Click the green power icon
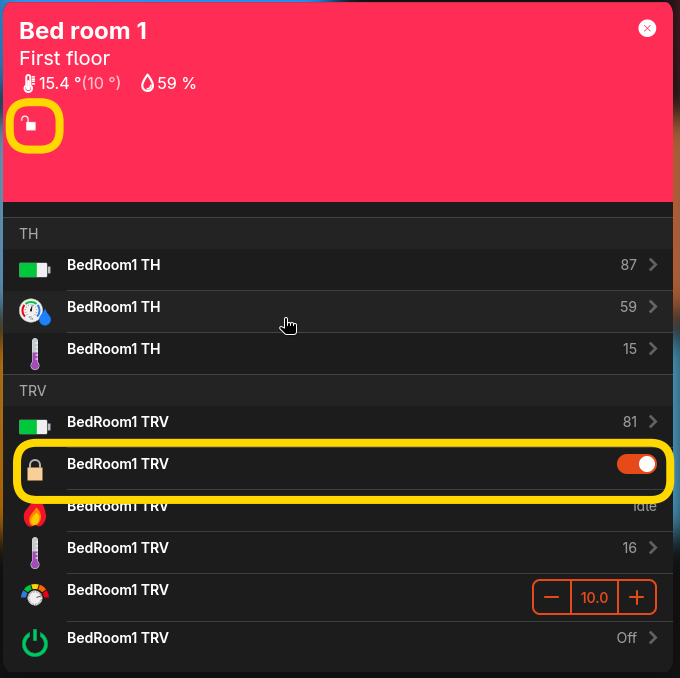 point(35,642)
